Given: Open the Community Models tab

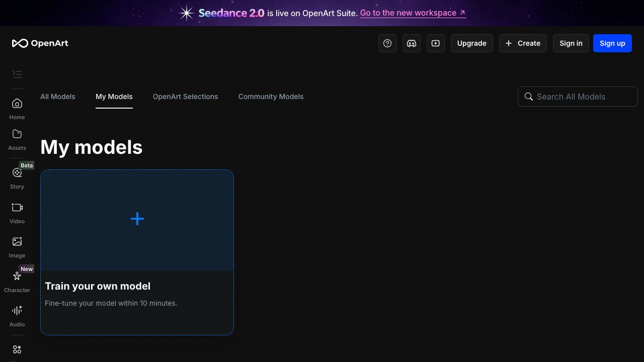Looking at the screenshot, I should (x=271, y=97).
